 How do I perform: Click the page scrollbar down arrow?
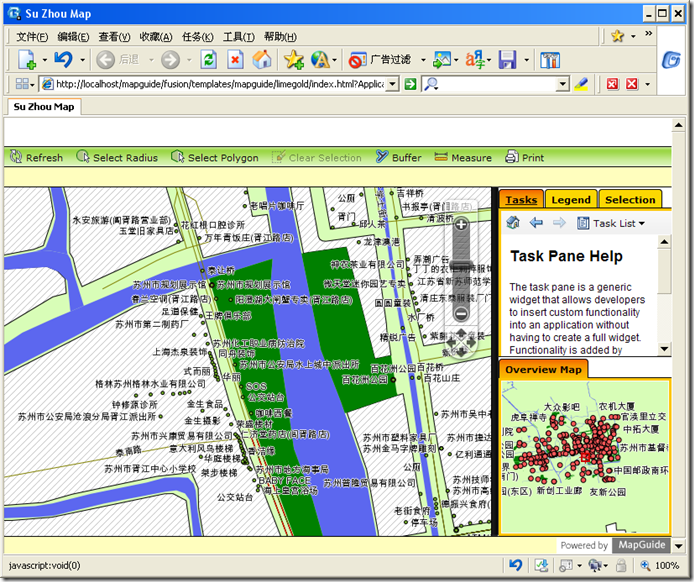[678, 546]
